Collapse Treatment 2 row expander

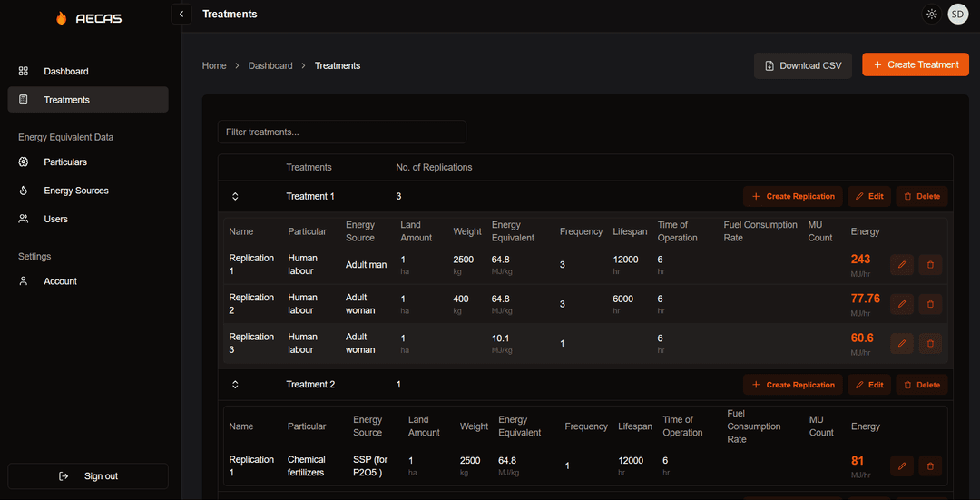coord(235,385)
